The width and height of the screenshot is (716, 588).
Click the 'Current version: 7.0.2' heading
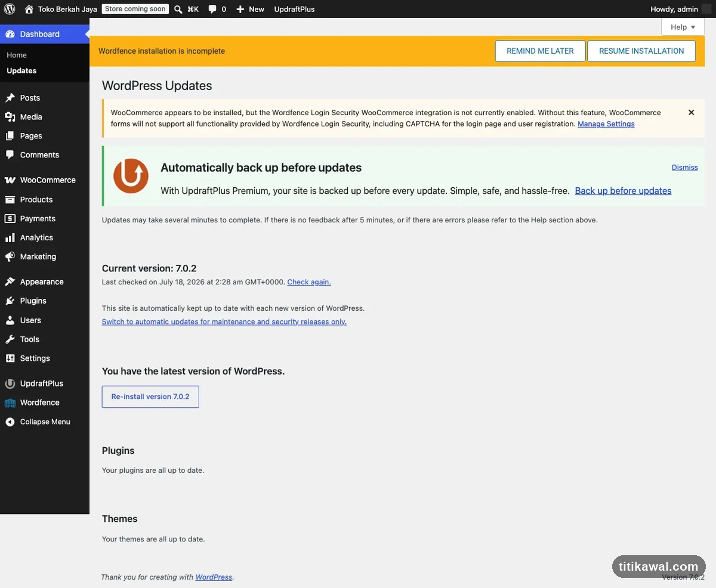pos(149,268)
